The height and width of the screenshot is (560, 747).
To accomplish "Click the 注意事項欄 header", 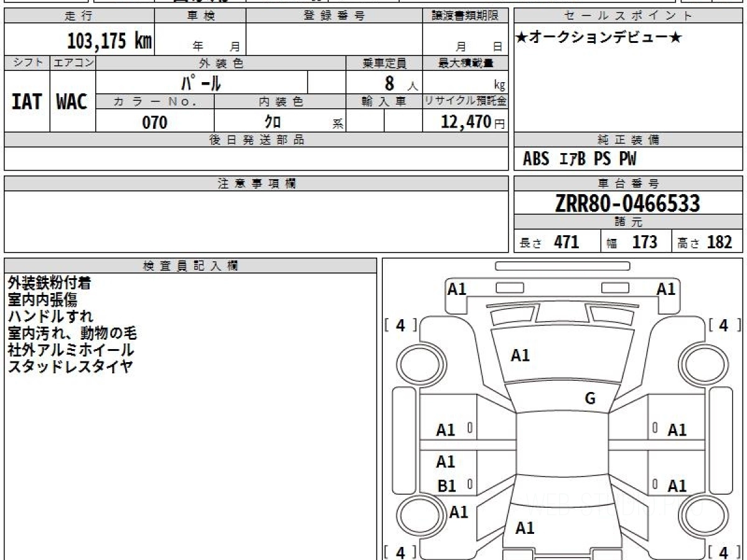I will point(256,184).
